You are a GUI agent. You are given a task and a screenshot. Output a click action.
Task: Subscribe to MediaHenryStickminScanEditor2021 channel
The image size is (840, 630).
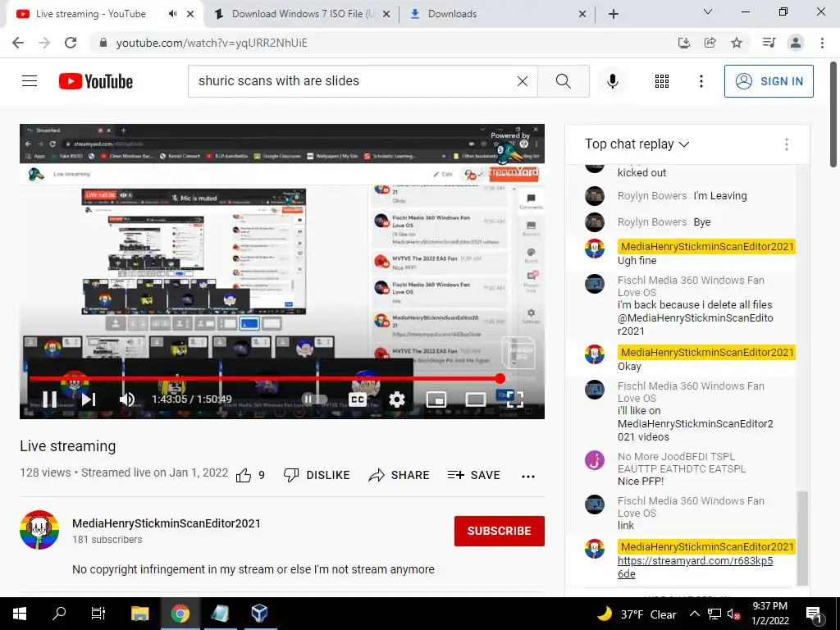click(x=500, y=531)
